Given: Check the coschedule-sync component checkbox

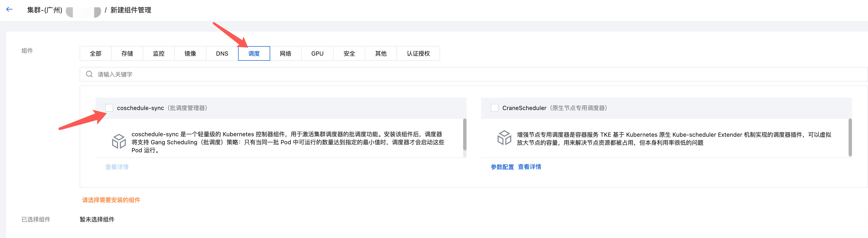Looking at the screenshot, I should click(x=109, y=108).
